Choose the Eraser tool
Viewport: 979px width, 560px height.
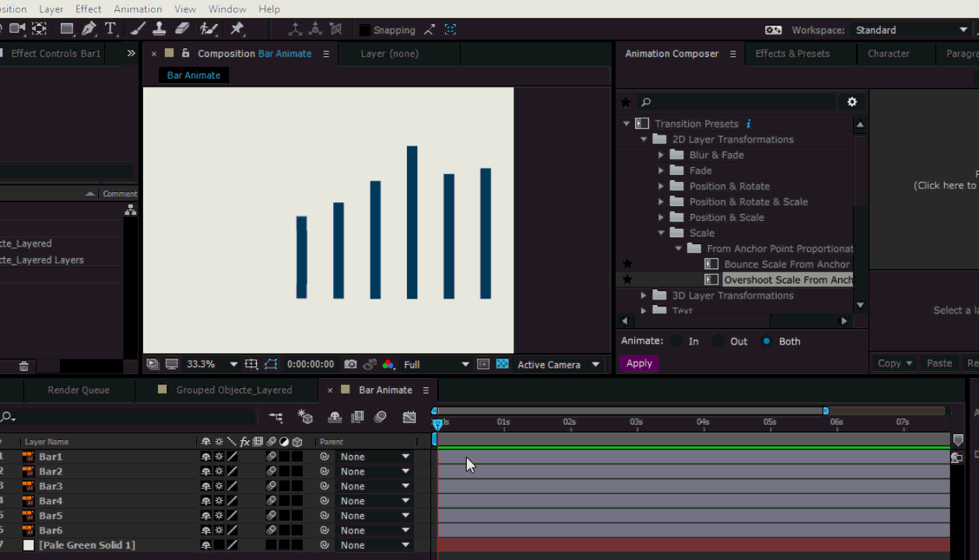coord(182,29)
